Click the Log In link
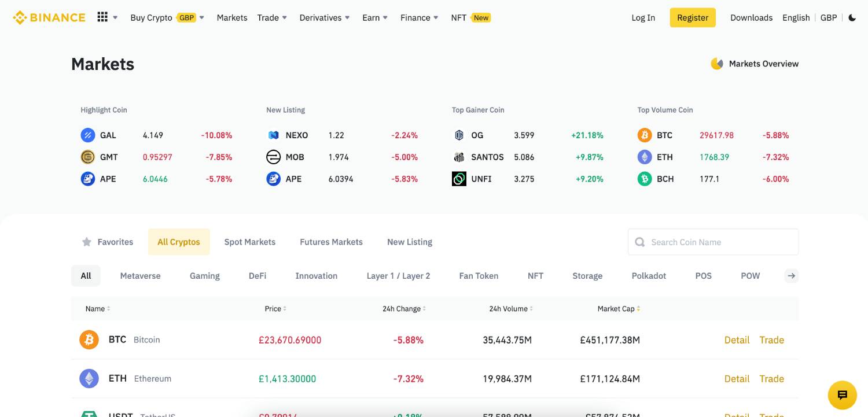 pyautogui.click(x=643, y=17)
